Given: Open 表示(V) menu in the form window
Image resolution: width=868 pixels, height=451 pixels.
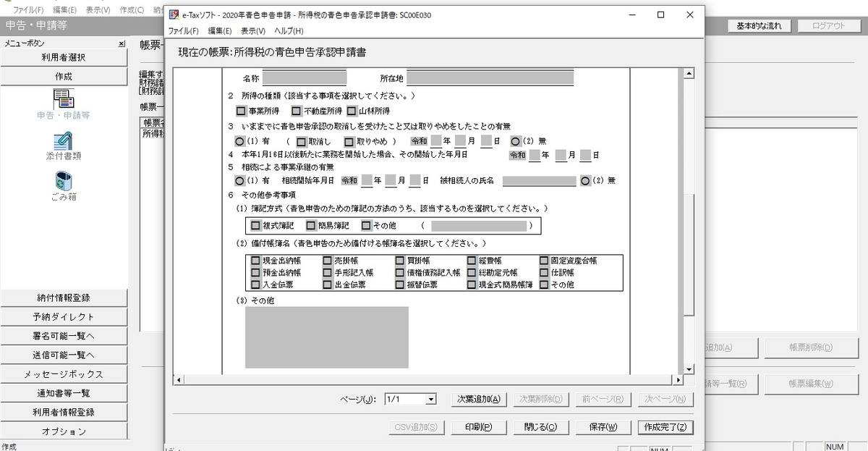Looking at the screenshot, I should pos(253,31).
